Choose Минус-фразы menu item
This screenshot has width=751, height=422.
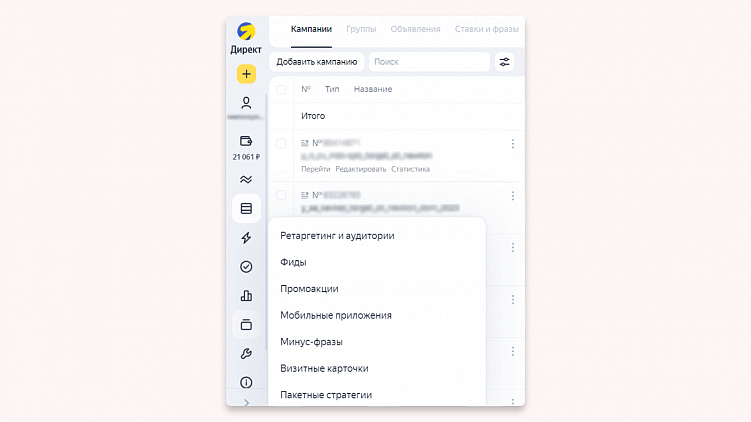[x=311, y=342]
